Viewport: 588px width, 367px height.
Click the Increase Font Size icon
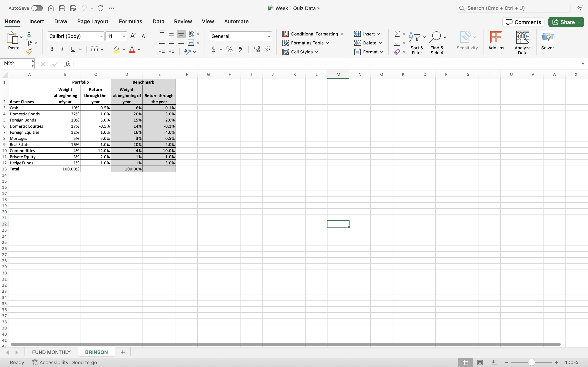133,36
